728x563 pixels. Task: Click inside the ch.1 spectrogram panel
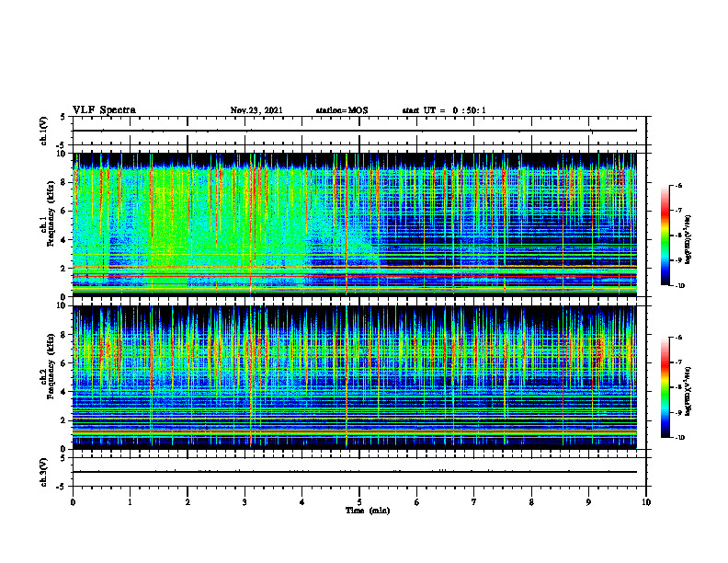click(355, 224)
